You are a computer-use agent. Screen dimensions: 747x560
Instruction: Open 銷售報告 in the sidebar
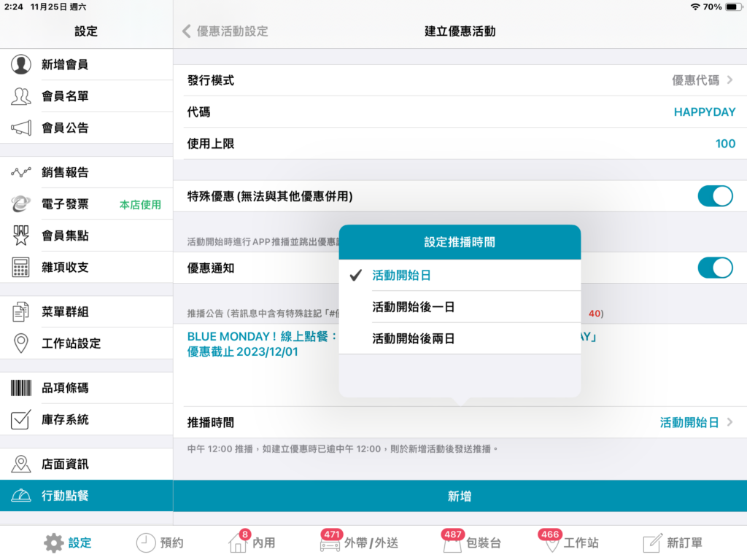click(x=86, y=172)
